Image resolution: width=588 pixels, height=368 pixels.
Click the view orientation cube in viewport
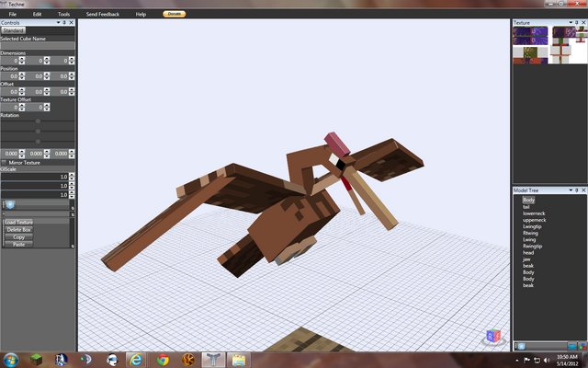click(x=493, y=336)
